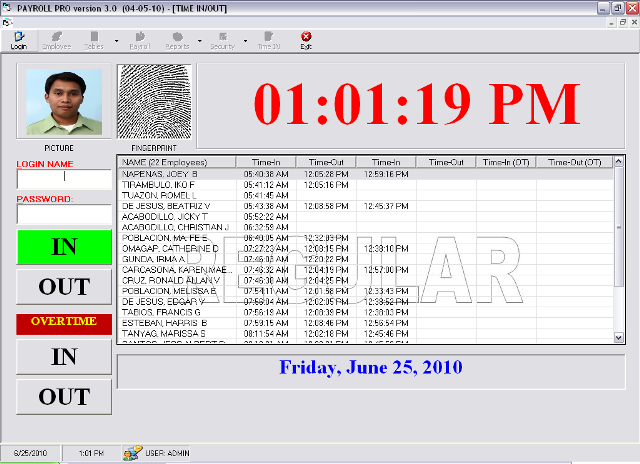Click the employee list scrollbar thumb

pos(618,227)
